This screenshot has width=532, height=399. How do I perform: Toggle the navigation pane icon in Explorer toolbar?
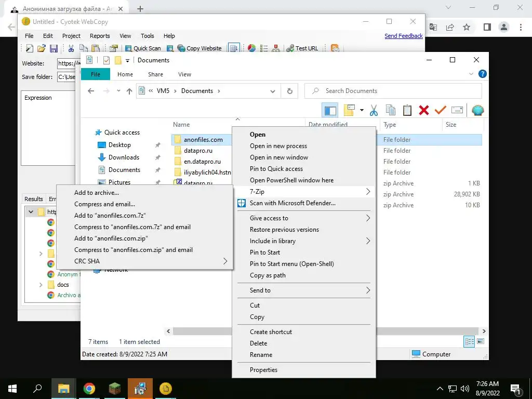point(330,110)
